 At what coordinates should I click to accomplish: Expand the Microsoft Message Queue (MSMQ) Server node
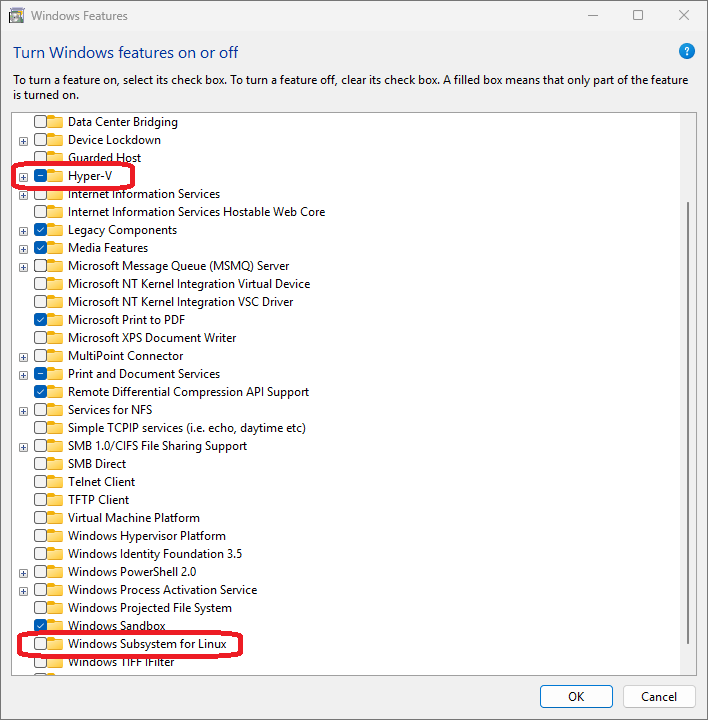[x=23, y=267]
